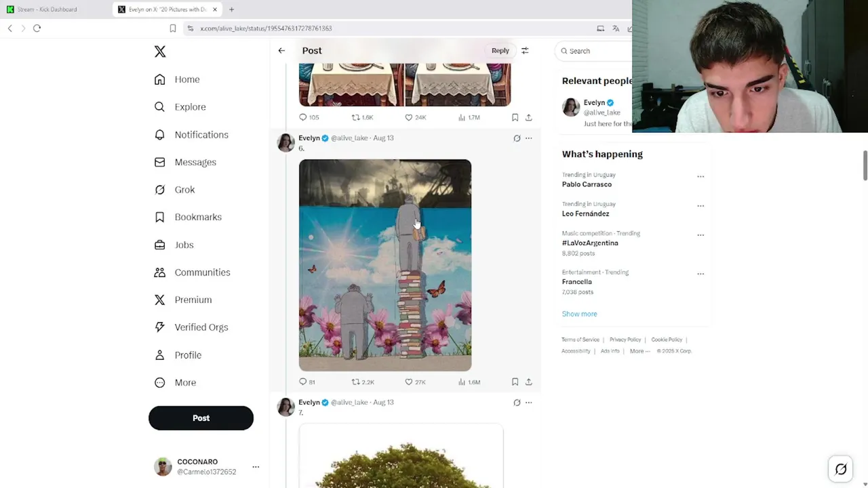Click the COCONARO profile avatar

(x=163, y=466)
